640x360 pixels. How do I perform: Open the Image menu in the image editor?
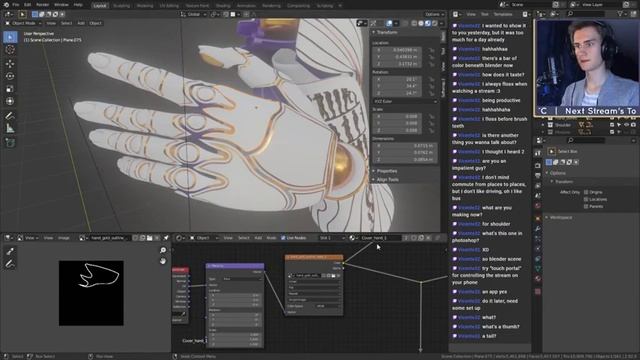coord(64,238)
